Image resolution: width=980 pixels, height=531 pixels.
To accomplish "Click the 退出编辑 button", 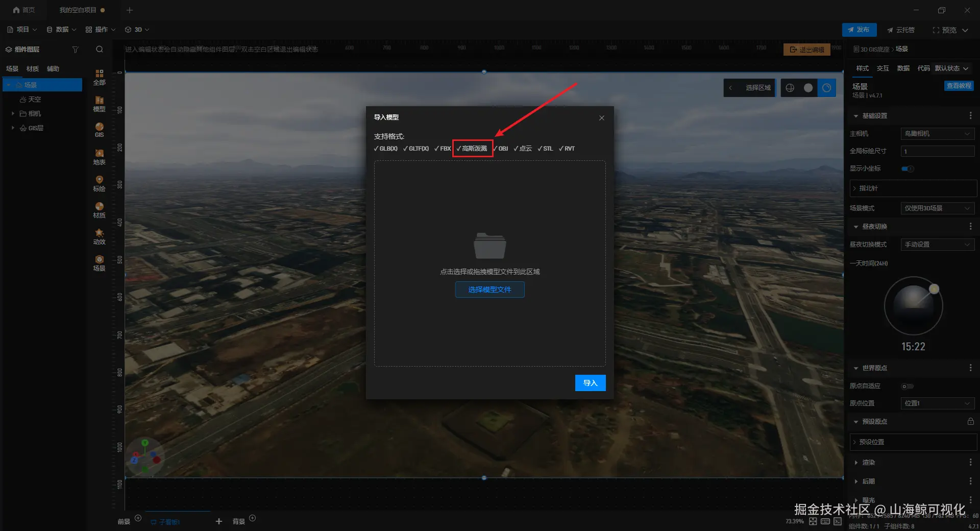I will click(x=807, y=50).
